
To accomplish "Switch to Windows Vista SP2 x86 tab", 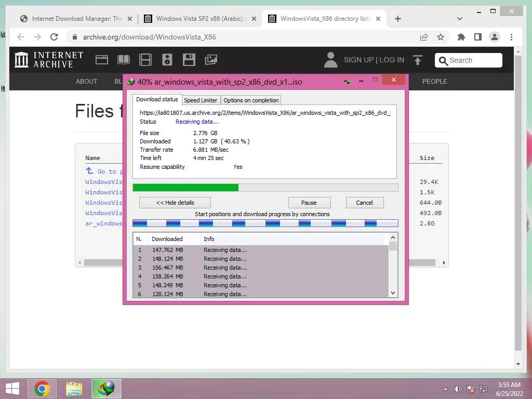I will click(200, 19).
